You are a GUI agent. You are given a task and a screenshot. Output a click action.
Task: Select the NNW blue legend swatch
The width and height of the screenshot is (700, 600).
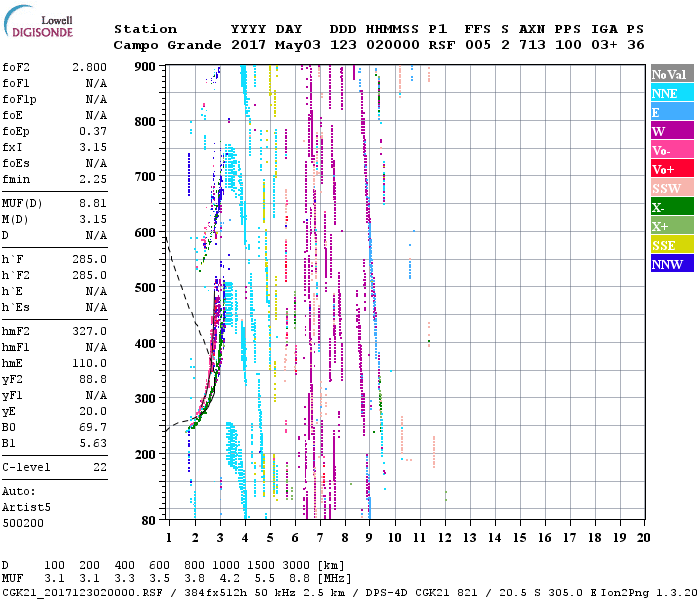coord(672,263)
